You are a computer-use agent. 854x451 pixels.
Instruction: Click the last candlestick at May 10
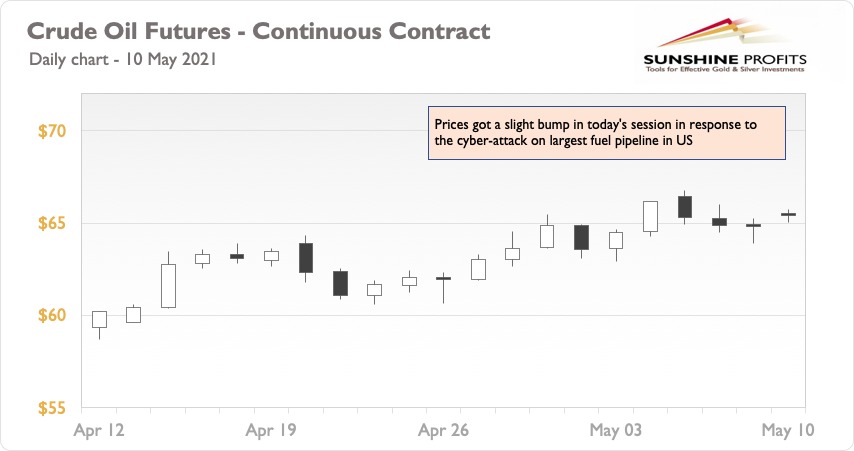[x=788, y=215]
